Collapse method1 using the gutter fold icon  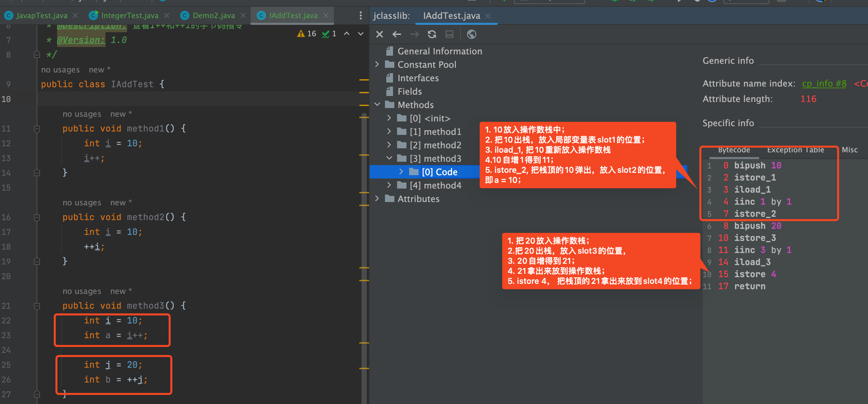pos(37,129)
